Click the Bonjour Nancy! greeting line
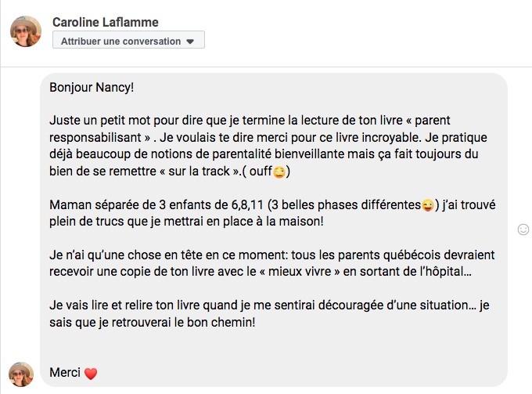Screen dimensions: 532x394 point(92,86)
